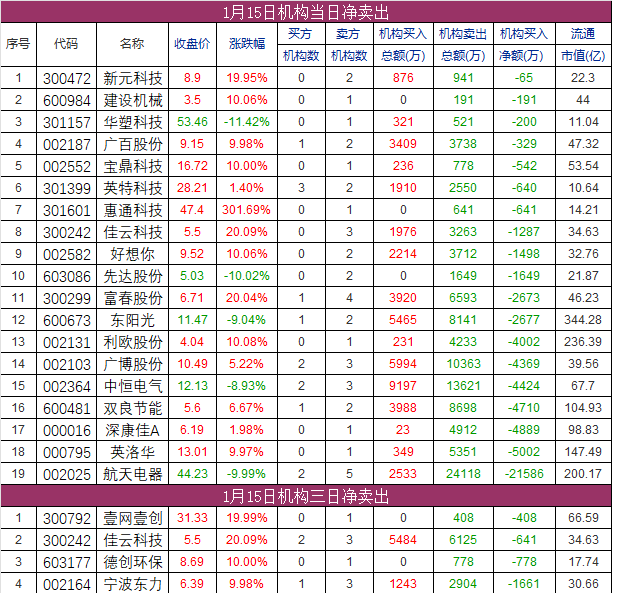The width and height of the screenshot is (618, 593).
Task: Click the '1月15日机构三日净卖出' section header
Action: pyautogui.click(x=306, y=496)
